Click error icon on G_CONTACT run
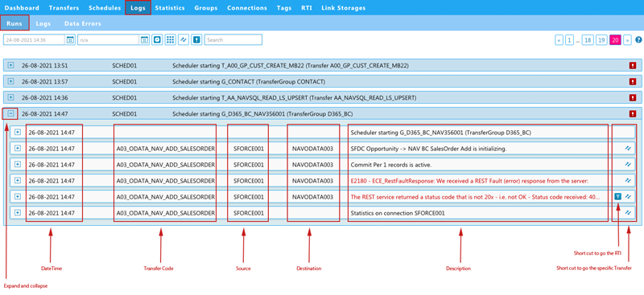 [633, 82]
